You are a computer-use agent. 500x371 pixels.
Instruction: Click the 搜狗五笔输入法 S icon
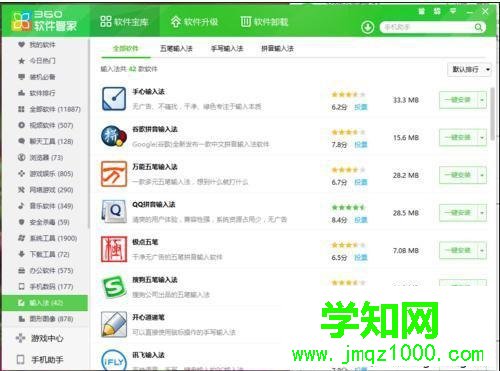click(114, 287)
